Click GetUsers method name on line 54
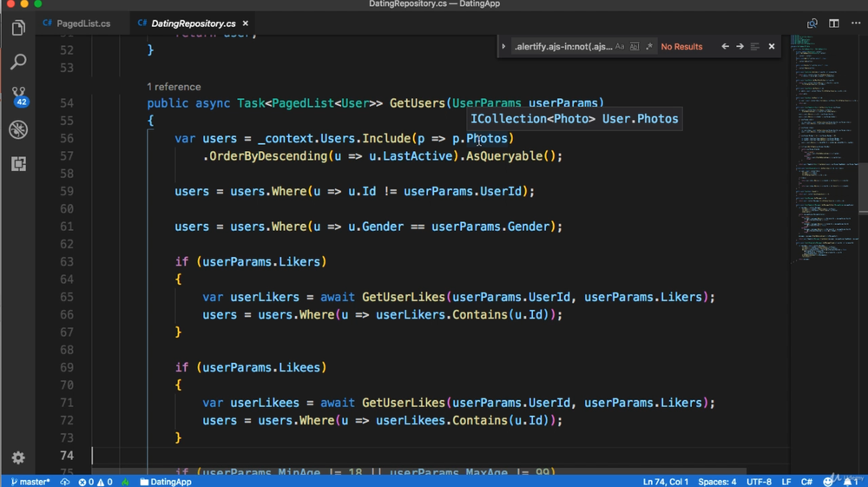868x487 pixels. [x=418, y=103]
